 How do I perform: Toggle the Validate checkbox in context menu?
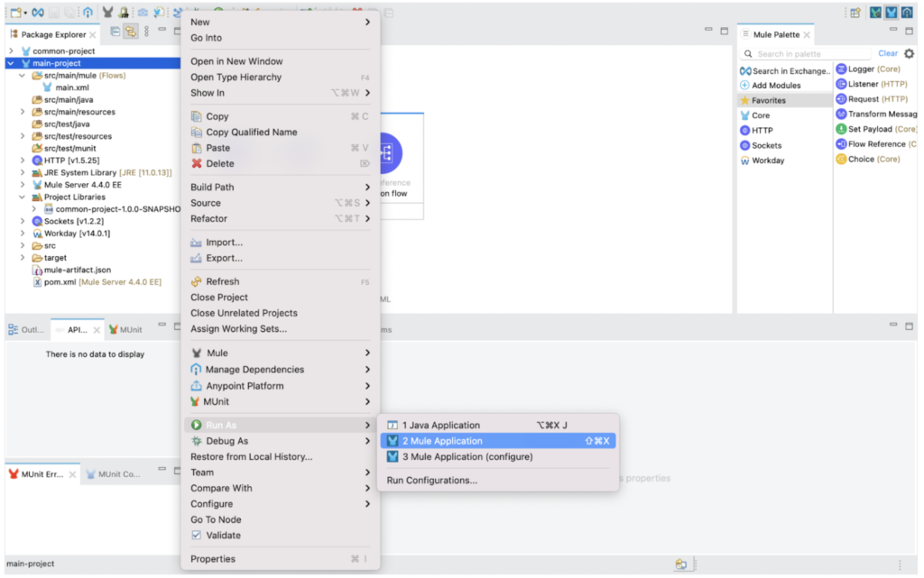(x=197, y=536)
